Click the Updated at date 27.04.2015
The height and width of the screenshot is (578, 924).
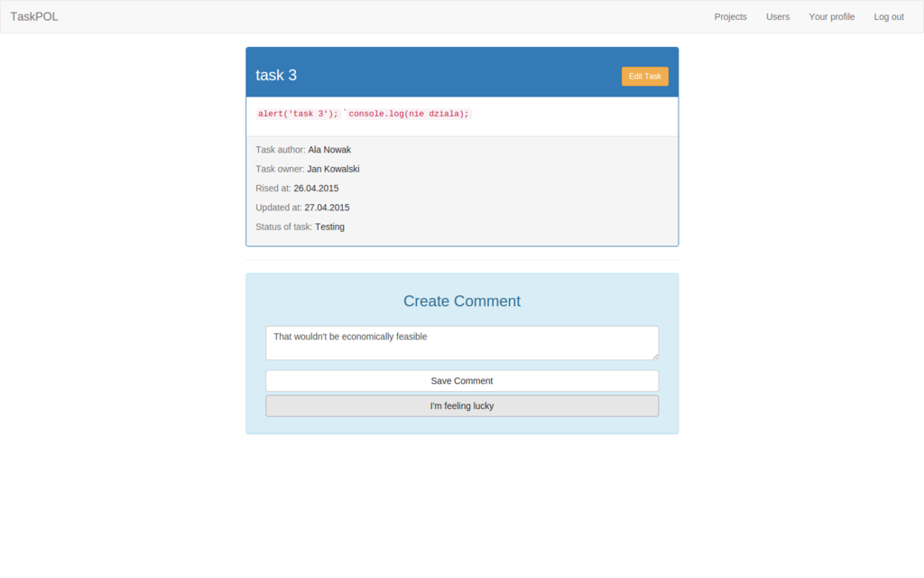(327, 208)
